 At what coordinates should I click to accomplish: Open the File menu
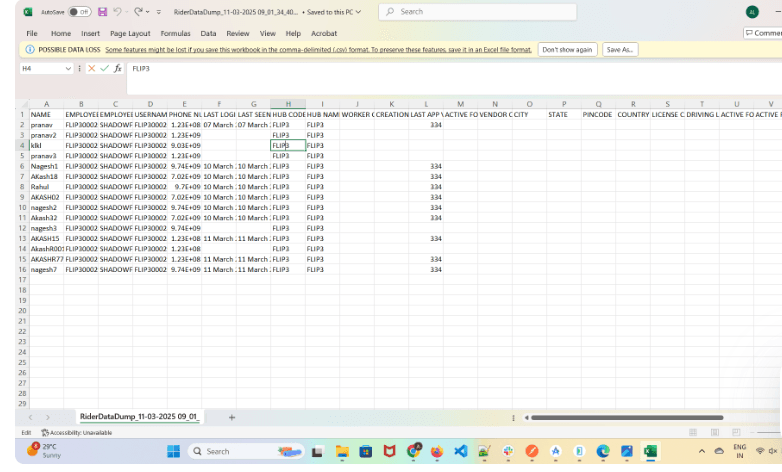(x=32, y=33)
